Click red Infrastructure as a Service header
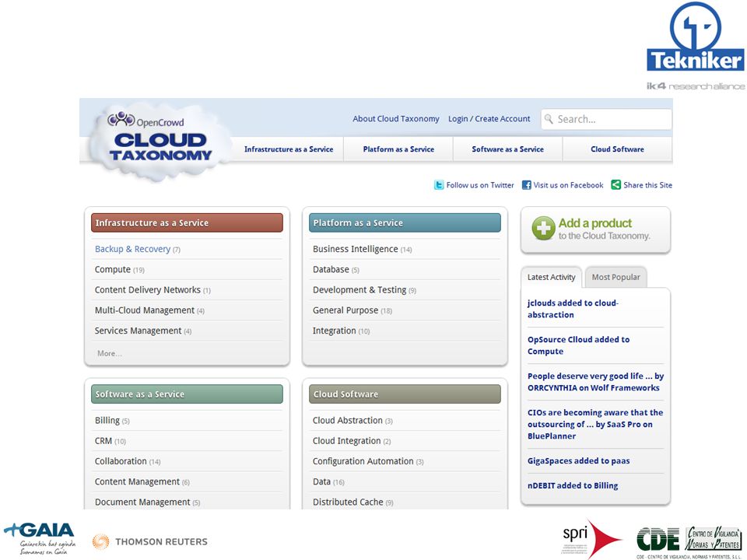747x560 pixels. tap(187, 223)
